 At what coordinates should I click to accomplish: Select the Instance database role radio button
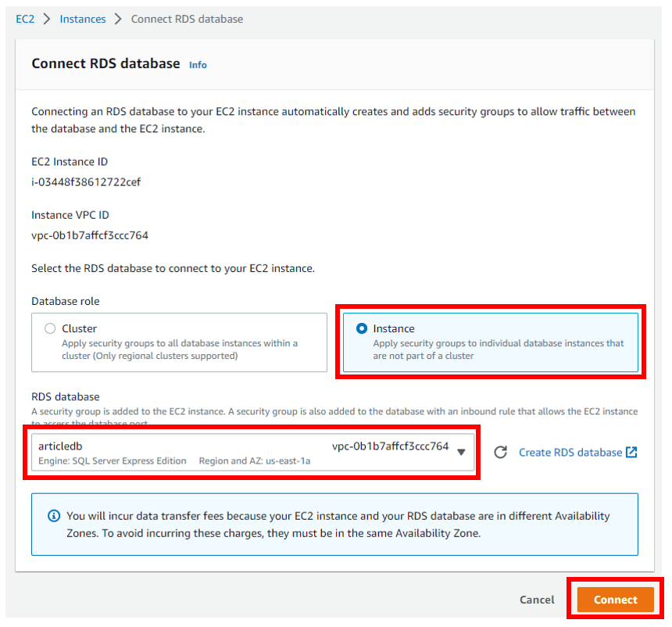coord(362,329)
